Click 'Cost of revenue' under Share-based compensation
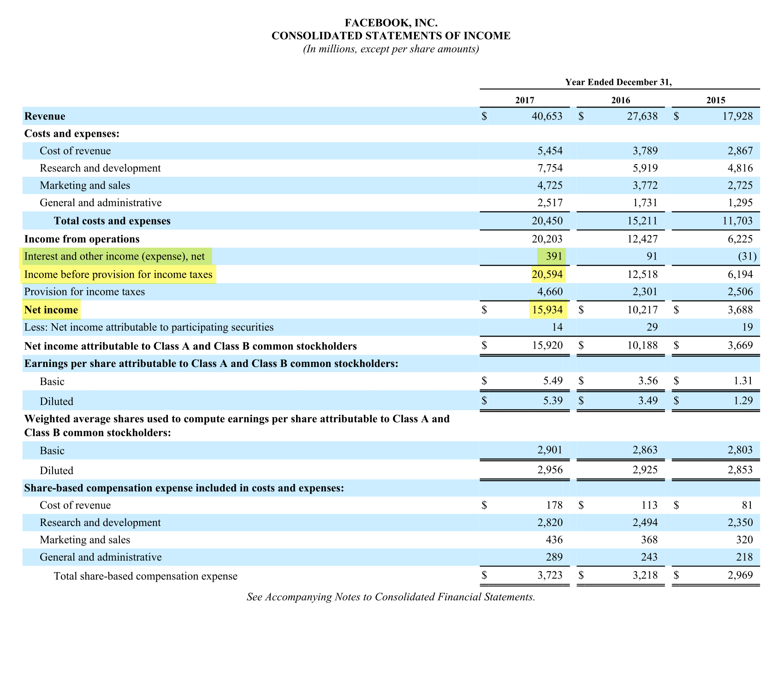784x674 pixels. pos(75,505)
